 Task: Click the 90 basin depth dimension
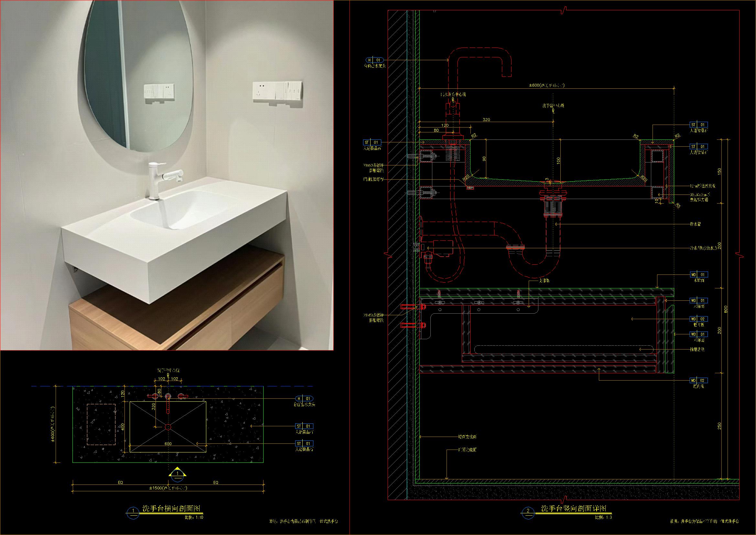click(x=484, y=159)
